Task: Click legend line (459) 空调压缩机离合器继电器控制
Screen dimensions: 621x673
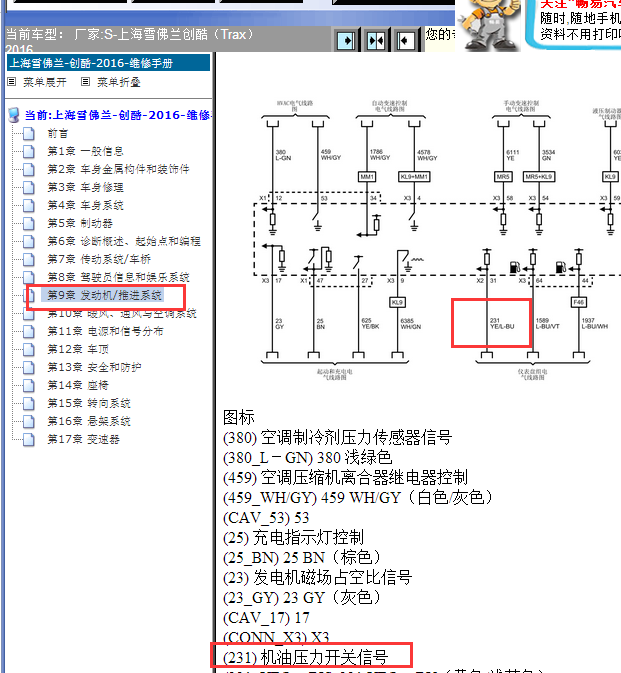Action: (345, 477)
